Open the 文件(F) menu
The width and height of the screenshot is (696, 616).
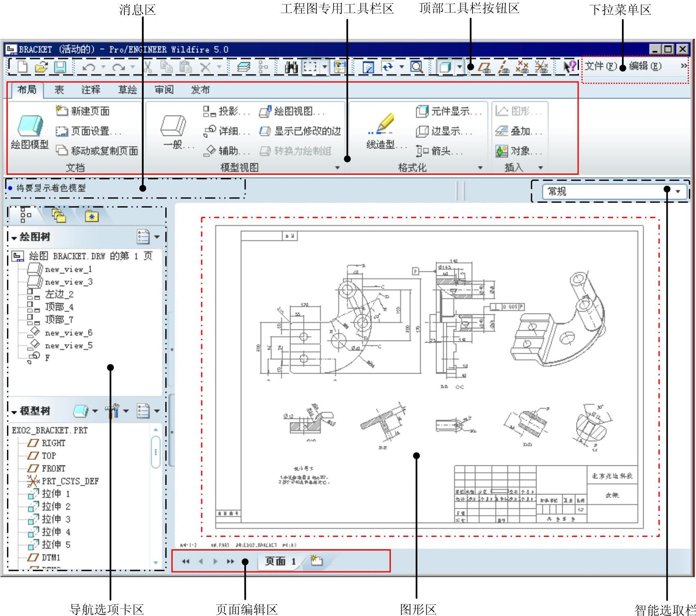click(601, 66)
